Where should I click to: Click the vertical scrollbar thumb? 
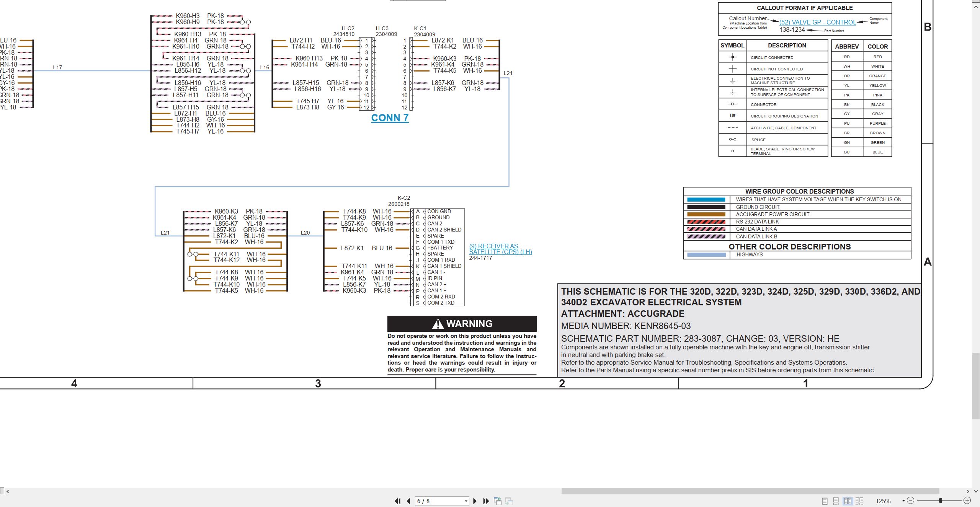point(976,386)
